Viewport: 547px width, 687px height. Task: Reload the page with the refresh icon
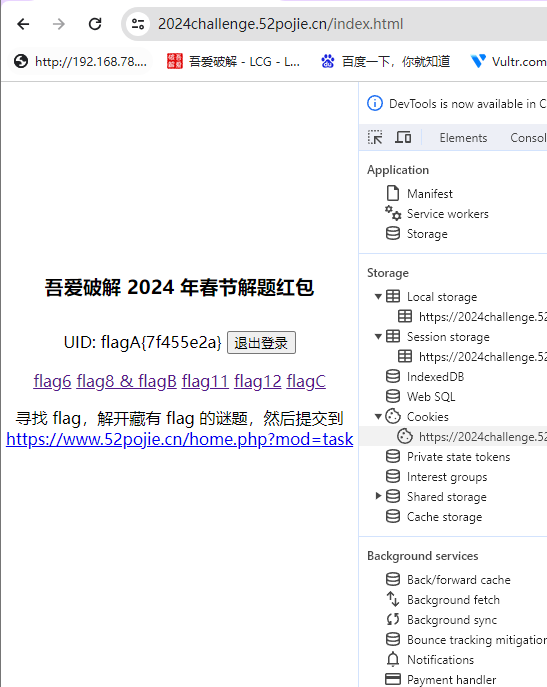coord(95,24)
